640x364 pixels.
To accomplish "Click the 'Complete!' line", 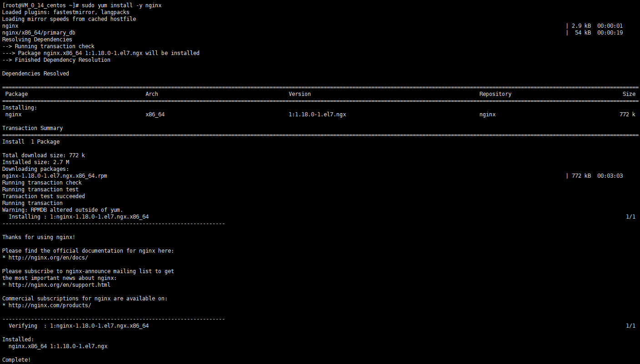I will pos(16,360).
